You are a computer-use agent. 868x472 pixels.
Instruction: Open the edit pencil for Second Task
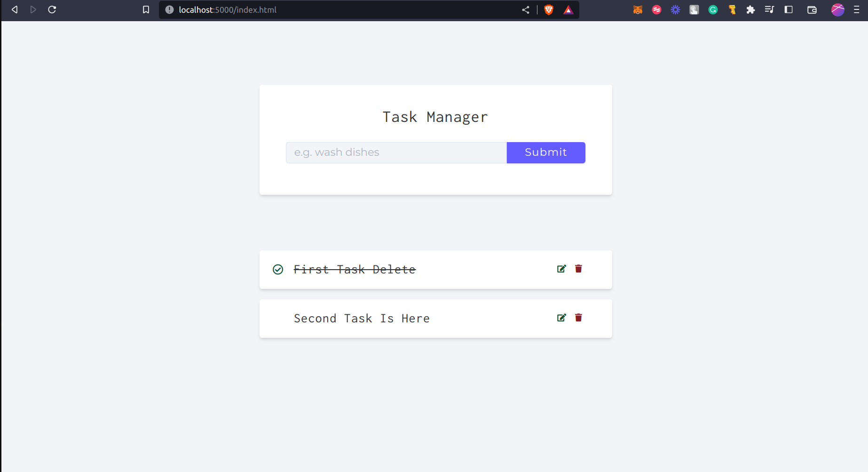(x=561, y=318)
